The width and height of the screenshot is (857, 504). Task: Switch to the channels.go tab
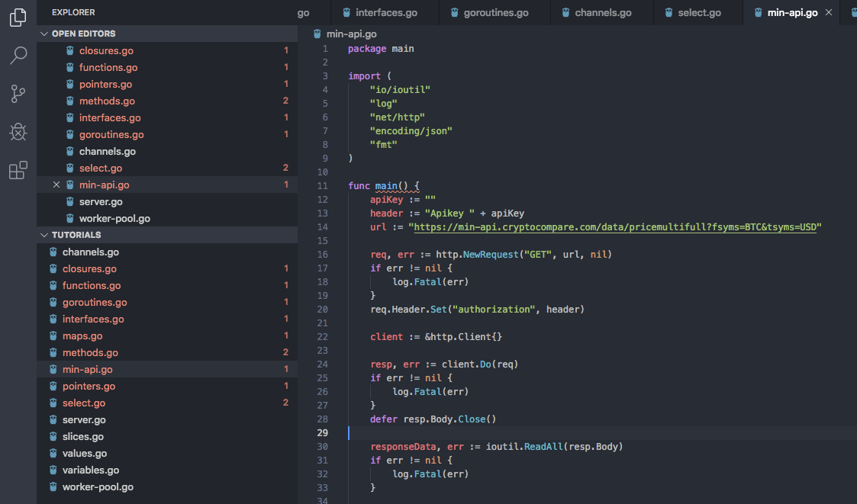point(602,11)
